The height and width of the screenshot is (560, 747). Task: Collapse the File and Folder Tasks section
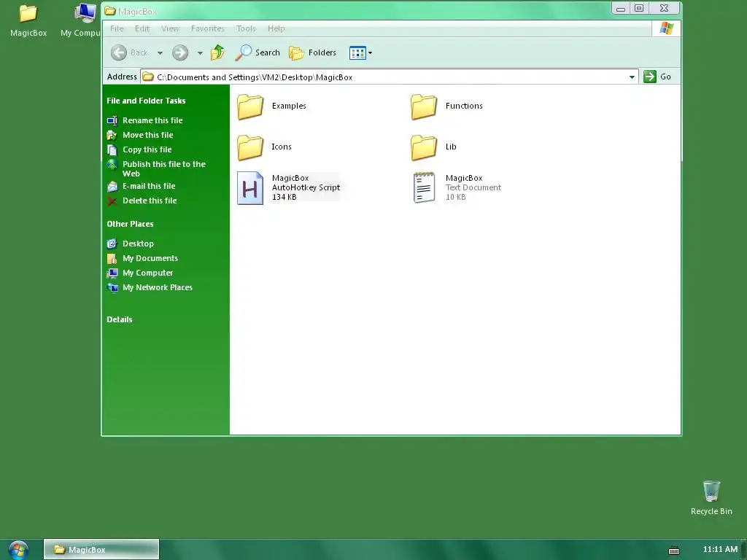[x=146, y=101]
